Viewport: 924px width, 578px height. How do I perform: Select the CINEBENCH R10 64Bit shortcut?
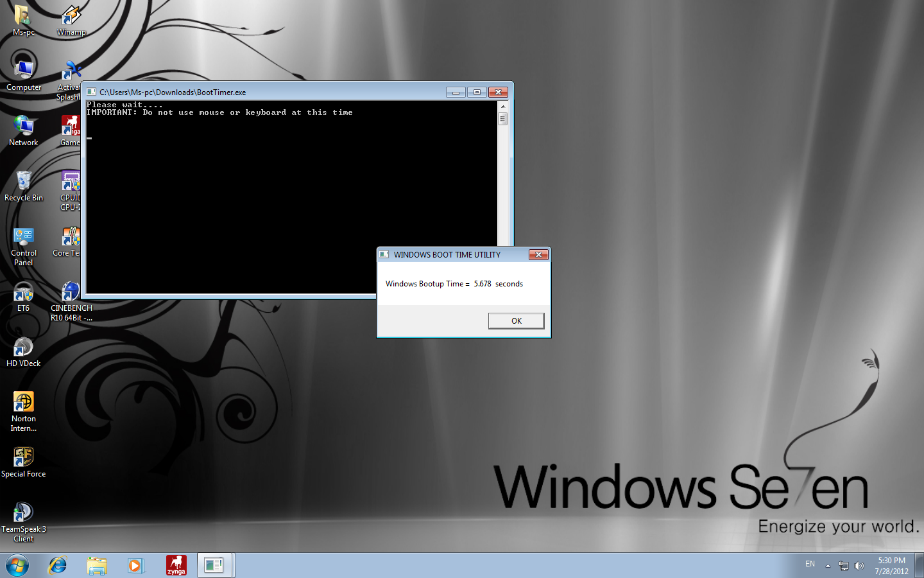pos(71,301)
